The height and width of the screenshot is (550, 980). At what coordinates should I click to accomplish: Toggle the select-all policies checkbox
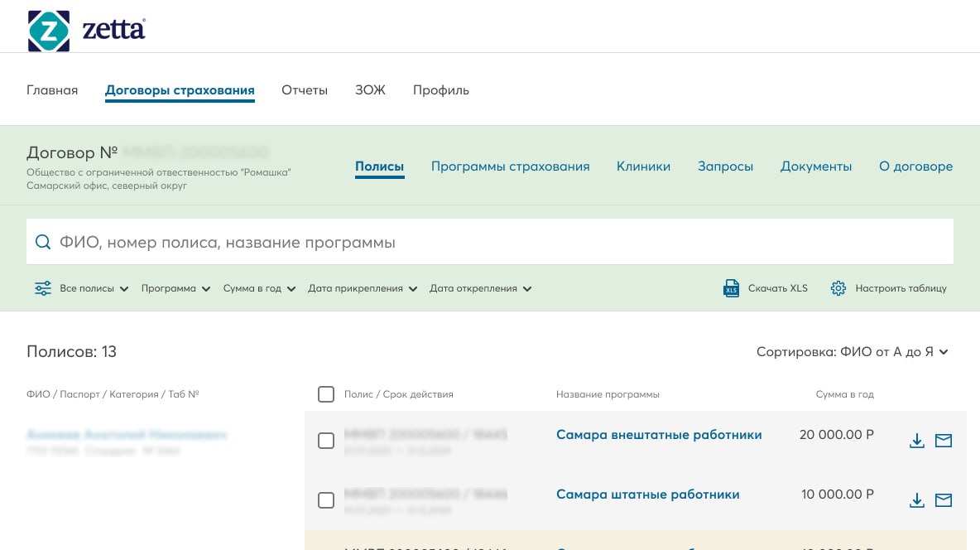326,394
